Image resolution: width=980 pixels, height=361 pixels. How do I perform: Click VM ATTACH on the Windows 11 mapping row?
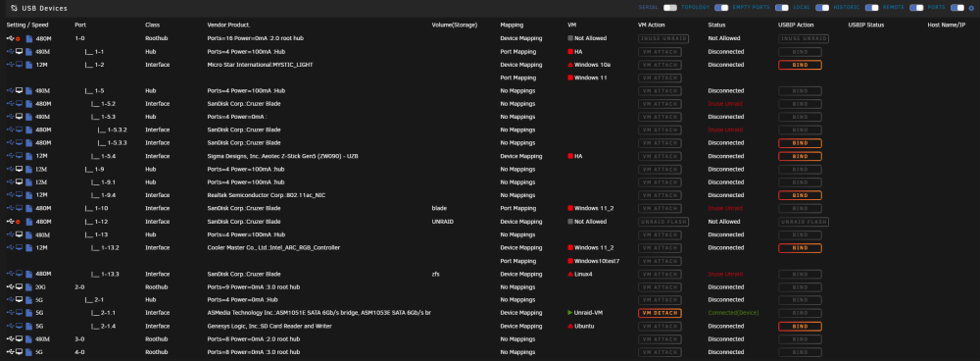[660, 77]
